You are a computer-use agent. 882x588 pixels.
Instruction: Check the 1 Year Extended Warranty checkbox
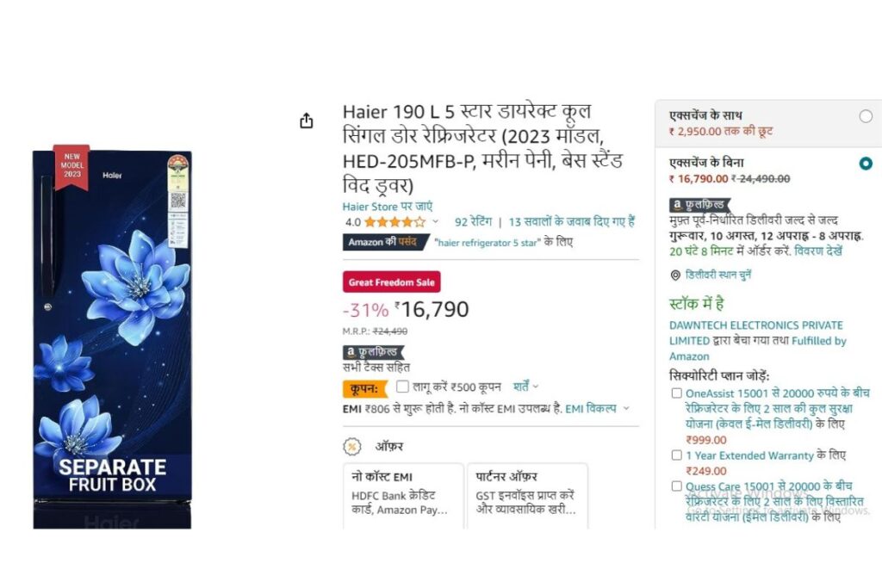point(677,455)
